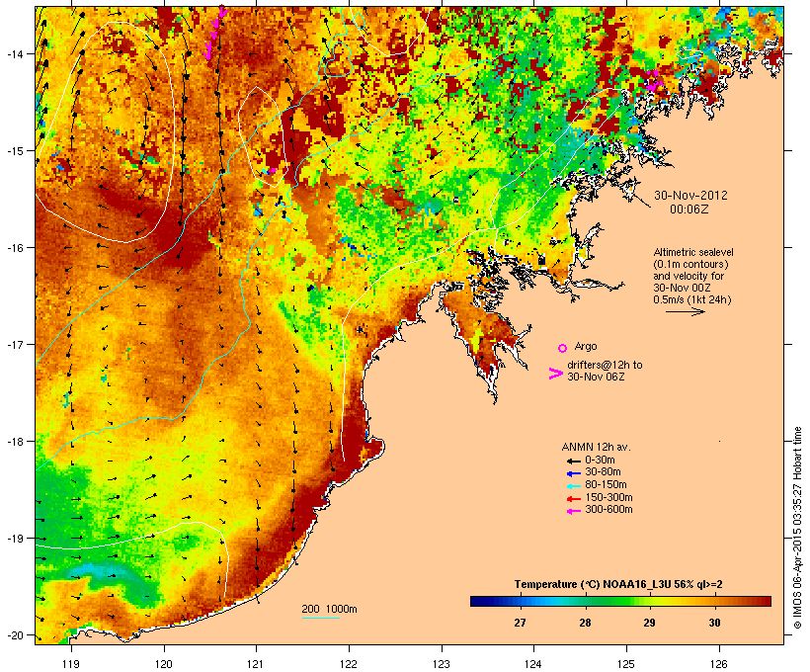Click the '30-Nov 06Z' text
This screenshot has height=672, width=810.
coord(596,377)
